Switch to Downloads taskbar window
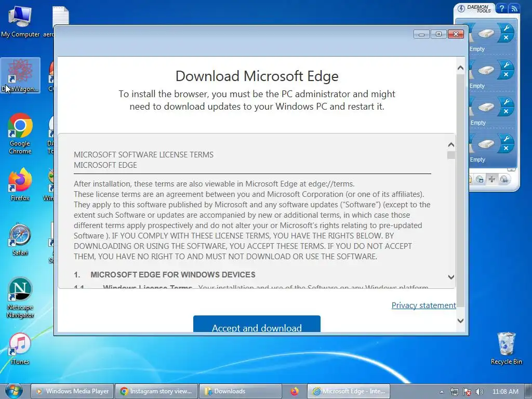Screen dimensions: 532x399 (240, 391)
